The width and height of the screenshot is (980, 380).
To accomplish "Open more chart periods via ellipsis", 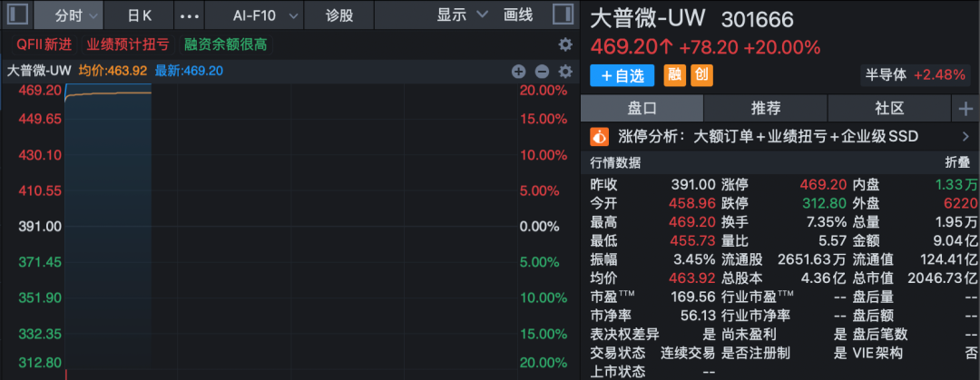I will pyautogui.click(x=190, y=15).
